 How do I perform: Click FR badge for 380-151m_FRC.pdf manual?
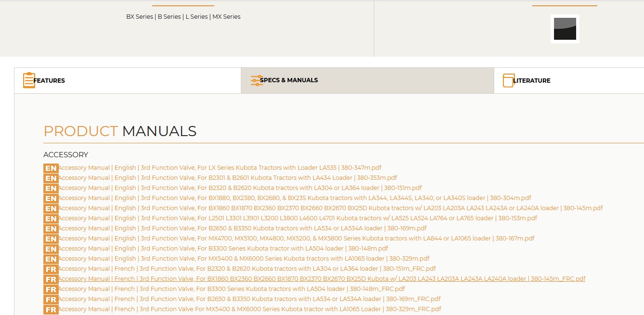[x=51, y=269]
